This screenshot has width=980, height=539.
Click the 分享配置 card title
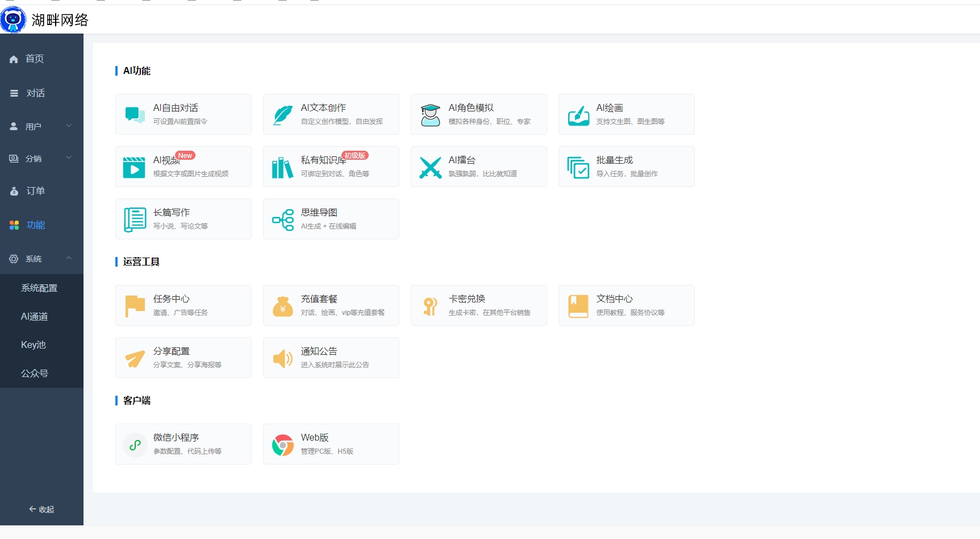171,351
